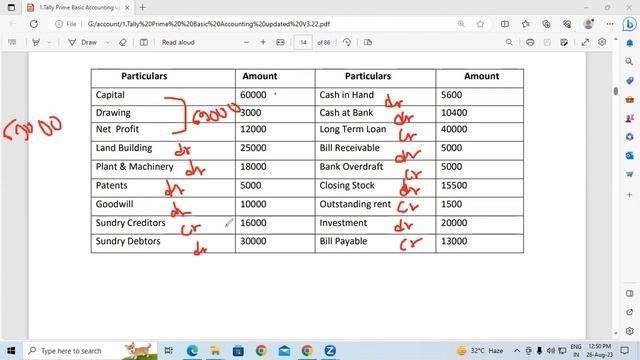Open the PDF table of contents panel

[12, 42]
